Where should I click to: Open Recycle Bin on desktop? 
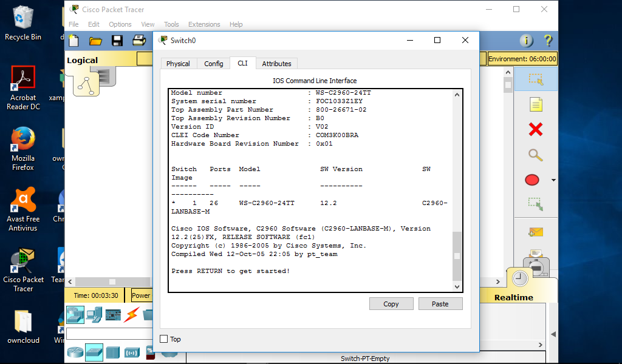[22, 23]
